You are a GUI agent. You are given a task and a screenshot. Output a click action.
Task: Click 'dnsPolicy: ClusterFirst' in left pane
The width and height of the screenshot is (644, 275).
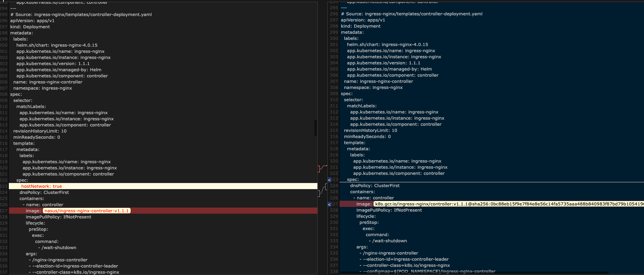point(44,193)
